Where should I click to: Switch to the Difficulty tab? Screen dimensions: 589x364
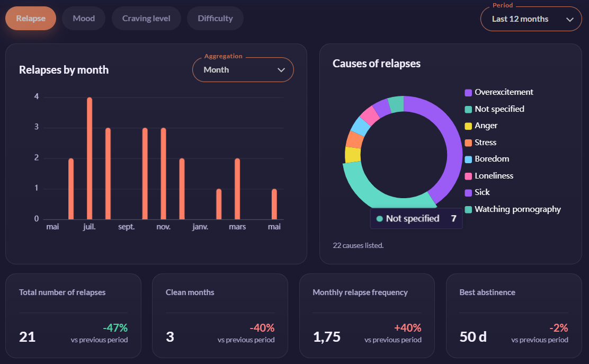click(x=215, y=19)
